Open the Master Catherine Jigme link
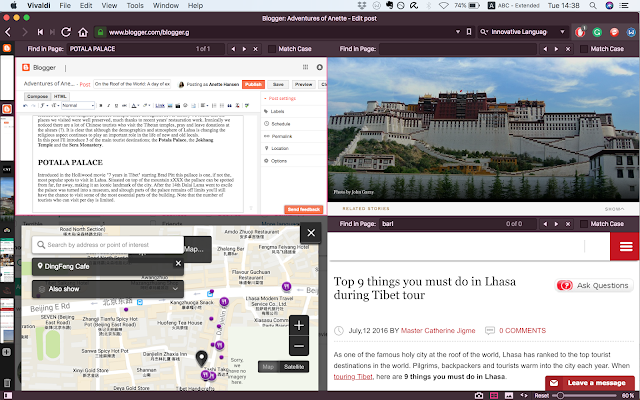This screenshot has width=640, height=400. (438, 331)
